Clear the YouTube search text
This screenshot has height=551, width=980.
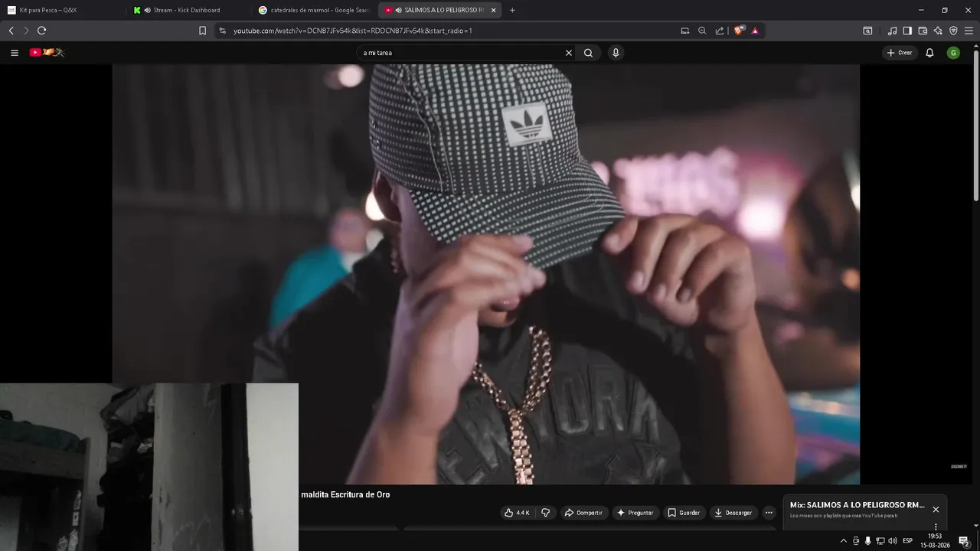tap(569, 53)
